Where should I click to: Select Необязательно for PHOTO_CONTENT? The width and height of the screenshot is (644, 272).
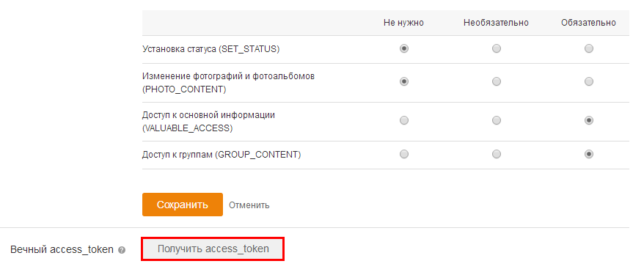(497, 81)
